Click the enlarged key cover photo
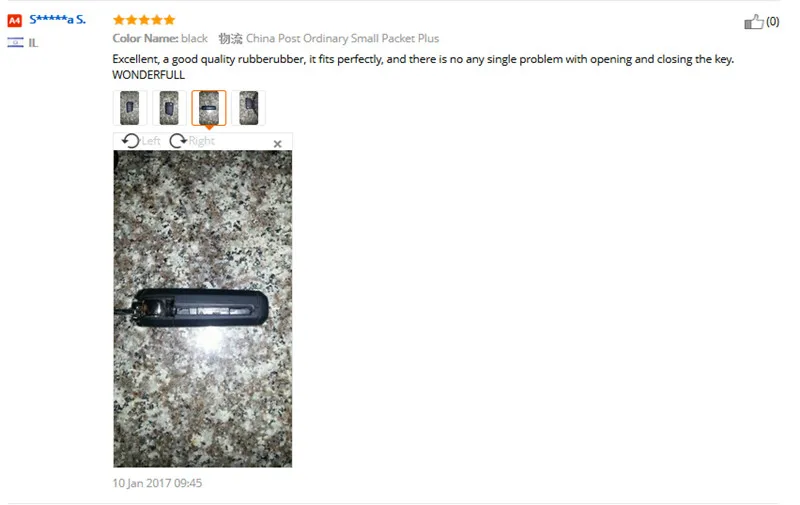This screenshot has height=505, width=800. (x=203, y=309)
